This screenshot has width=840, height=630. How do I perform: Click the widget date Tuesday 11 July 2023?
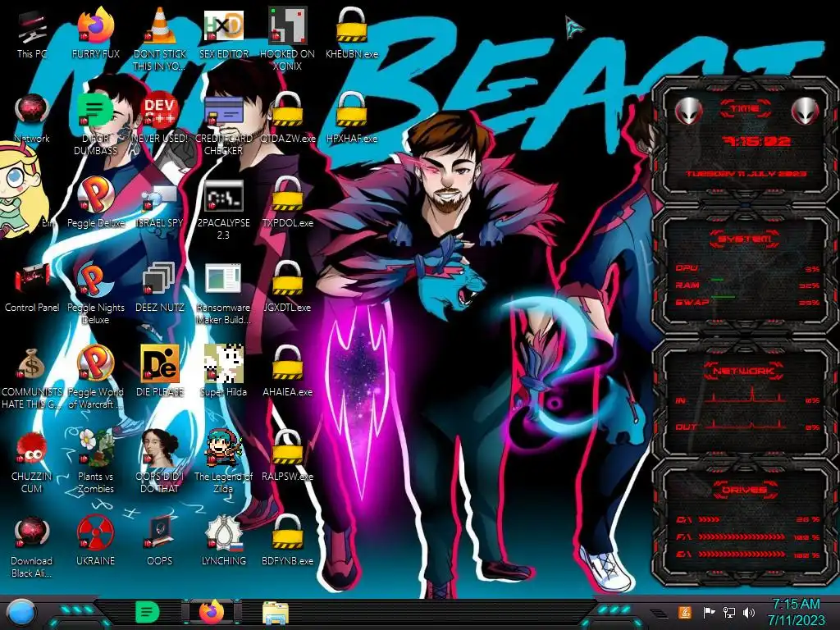click(746, 174)
